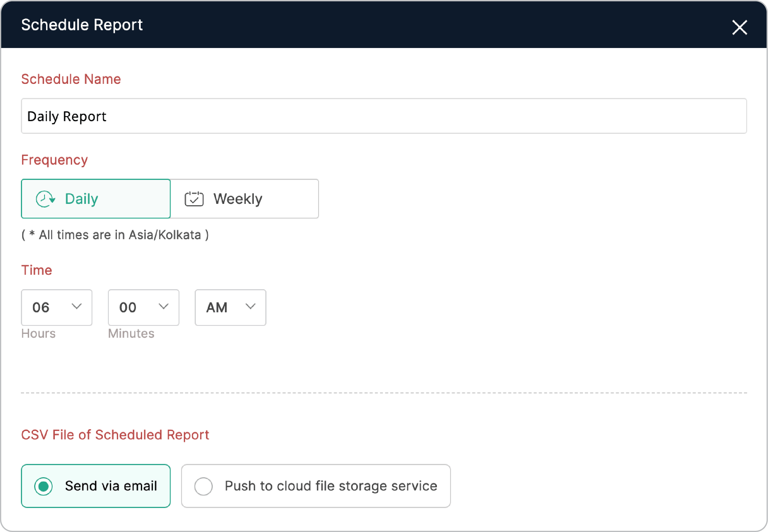768x532 pixels.
Task: Open the 00 minutes dropdown
Action: (143, 307)
